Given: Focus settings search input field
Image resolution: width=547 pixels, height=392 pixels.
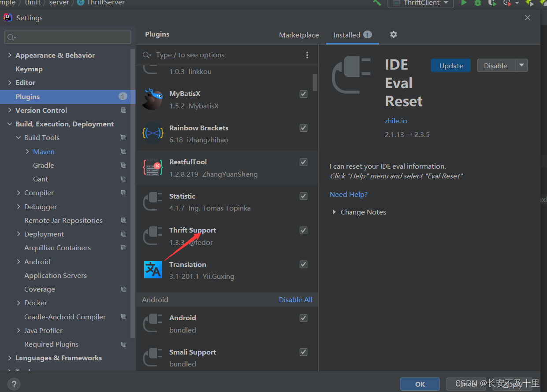Looking at the screenshot, I should (x=67, y=37).
